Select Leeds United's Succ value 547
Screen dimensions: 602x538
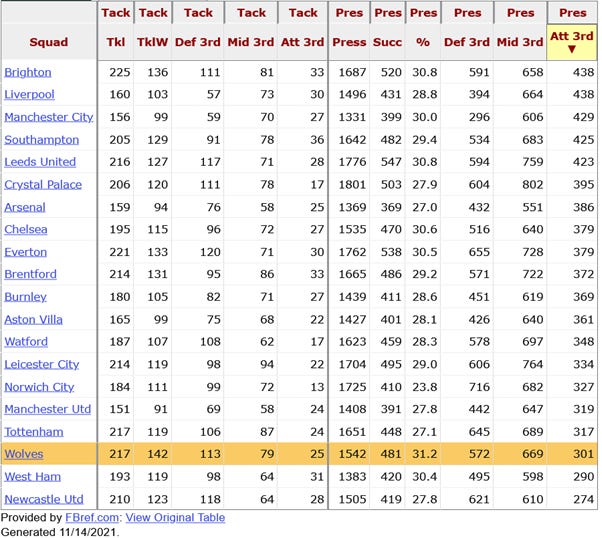(x=391, y=162)
